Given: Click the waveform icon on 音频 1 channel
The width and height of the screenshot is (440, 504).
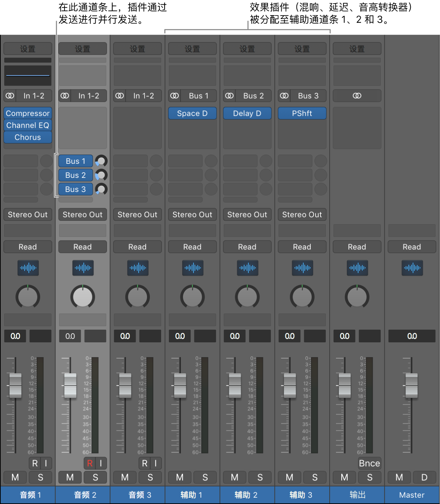Looking at the screenshot, I should (x=28, y=268).
